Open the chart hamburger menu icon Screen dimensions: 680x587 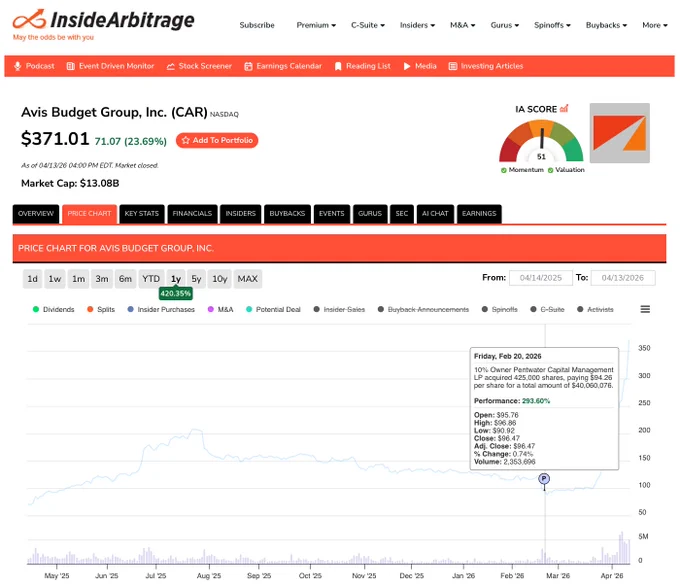(x=645, y=309)
